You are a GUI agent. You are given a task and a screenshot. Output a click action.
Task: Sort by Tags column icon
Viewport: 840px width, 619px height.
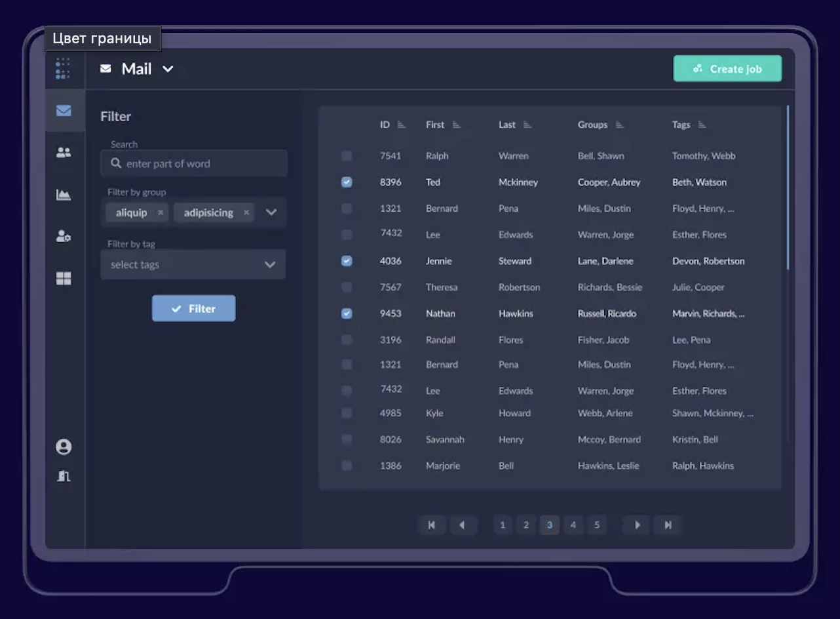point(702,125)
